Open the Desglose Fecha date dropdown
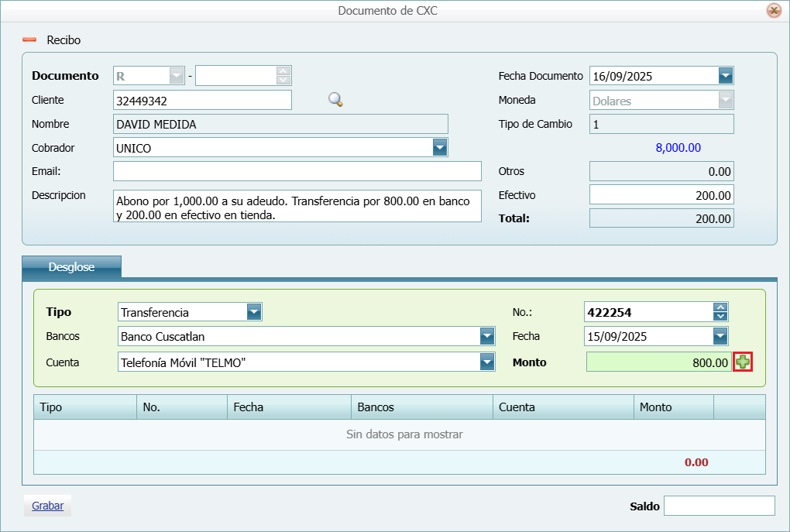 click(x=720, y=336)
